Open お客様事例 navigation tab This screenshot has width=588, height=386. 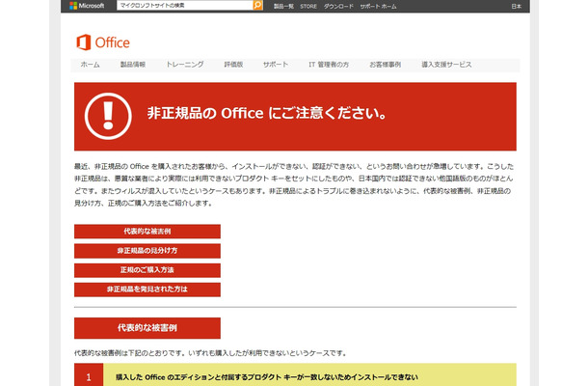386,65
